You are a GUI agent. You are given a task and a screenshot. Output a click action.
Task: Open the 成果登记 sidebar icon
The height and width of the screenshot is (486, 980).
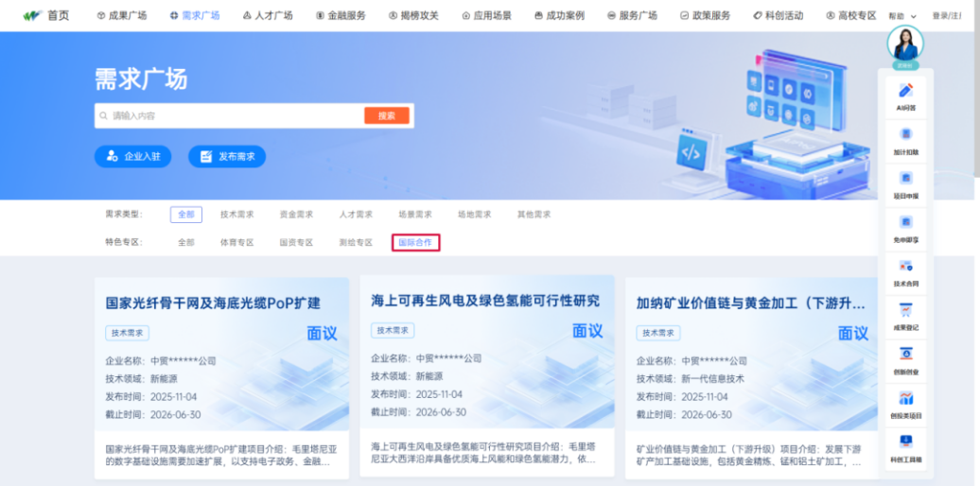coord(905,311)
